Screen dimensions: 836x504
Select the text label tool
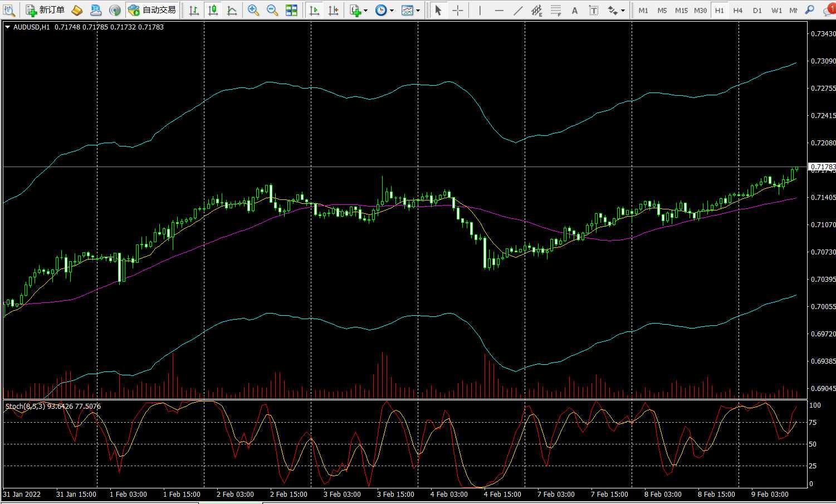[594, 10]
